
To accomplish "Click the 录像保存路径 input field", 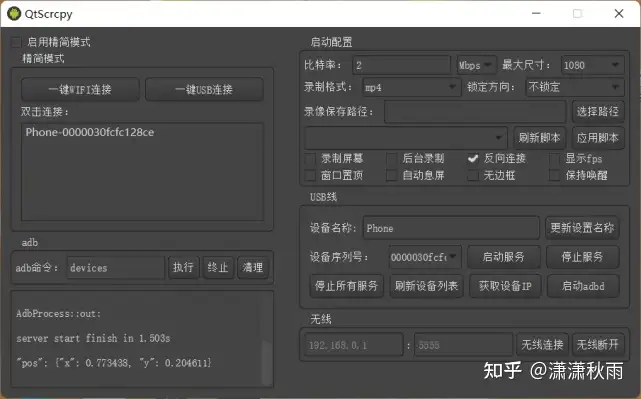I will [475, 111].
